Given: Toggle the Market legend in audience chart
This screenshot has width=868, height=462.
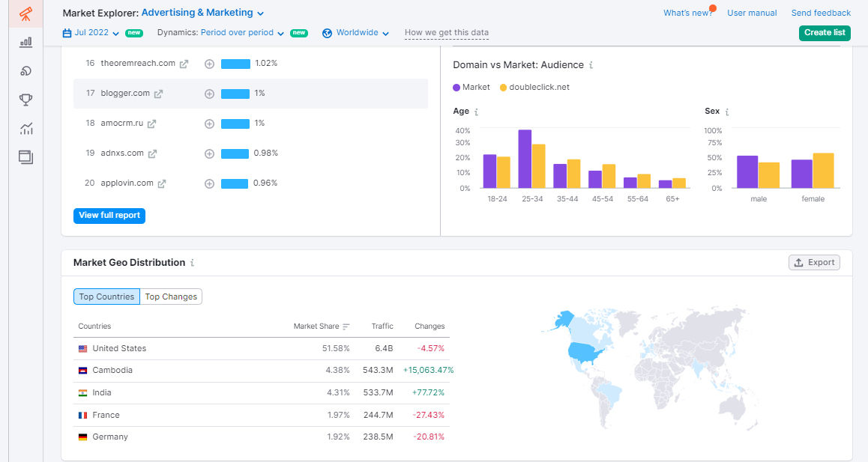Looking at the screenshot, I should 471,87.
